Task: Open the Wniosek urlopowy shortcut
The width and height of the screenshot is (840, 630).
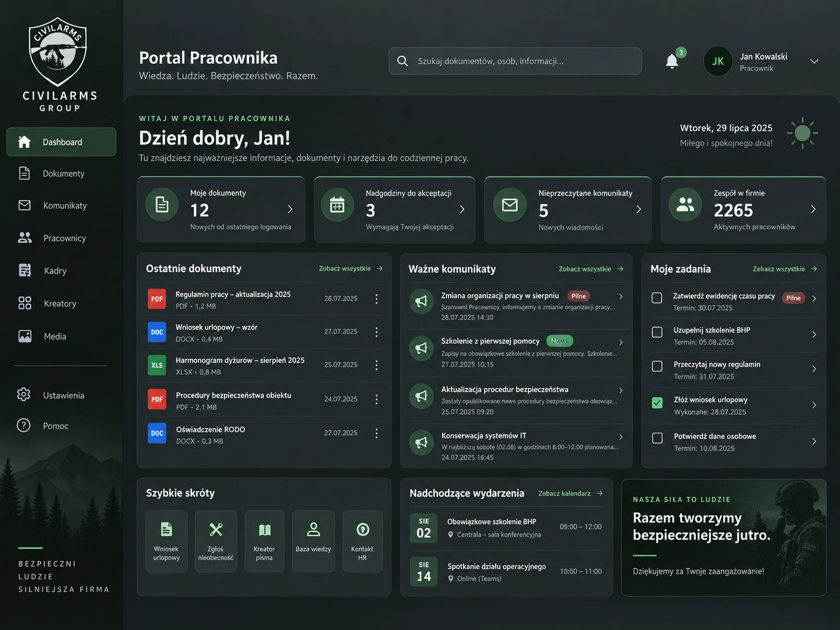Action: pos(166,541)
